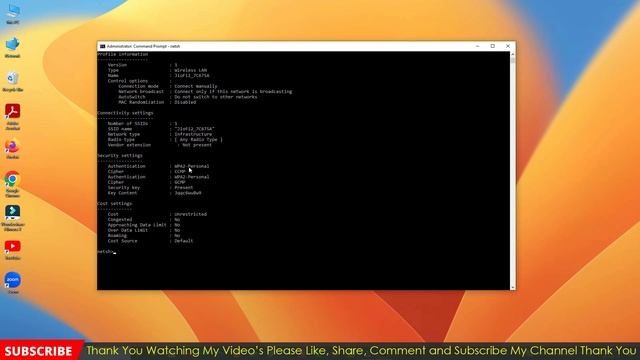Image resolution: width=640 pixels, height=360 pixels.
Task: Click the window title 'Administrator: Command Prompt - netsh'
Action: click(143, 46)
